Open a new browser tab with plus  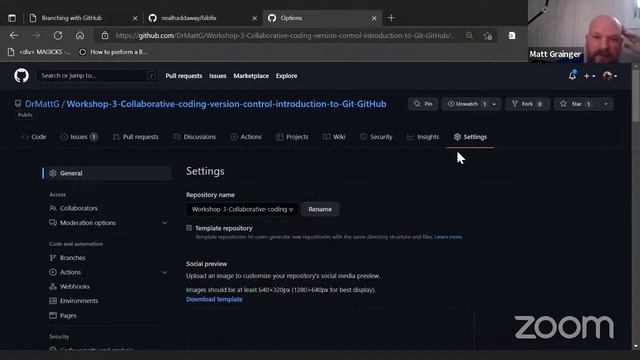tap(391, 18)
